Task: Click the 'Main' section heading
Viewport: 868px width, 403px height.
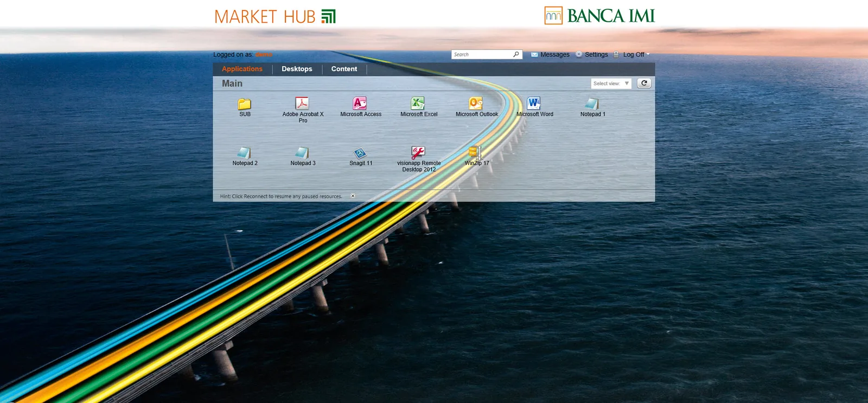Action: 232,84
